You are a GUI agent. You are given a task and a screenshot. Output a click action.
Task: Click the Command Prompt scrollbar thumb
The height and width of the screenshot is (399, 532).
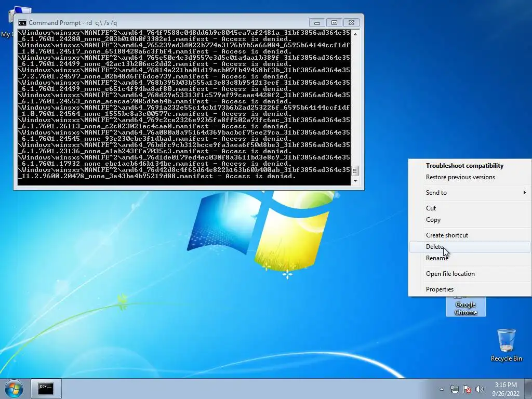pyautogui.click(x=355, y=170)
